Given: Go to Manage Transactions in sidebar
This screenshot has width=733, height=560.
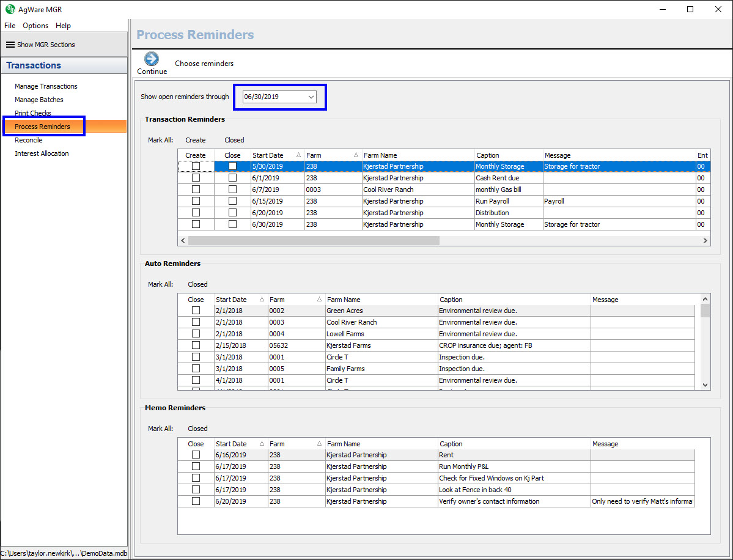Looking at the screenshot, I should click(x=46, y=86).
